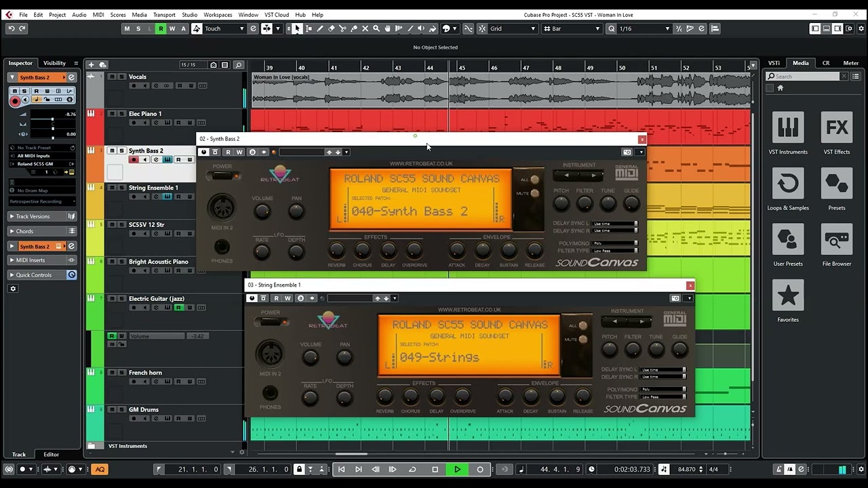The image size is (868, 488).
Task: Select the Glue tool
Action: 354,28
